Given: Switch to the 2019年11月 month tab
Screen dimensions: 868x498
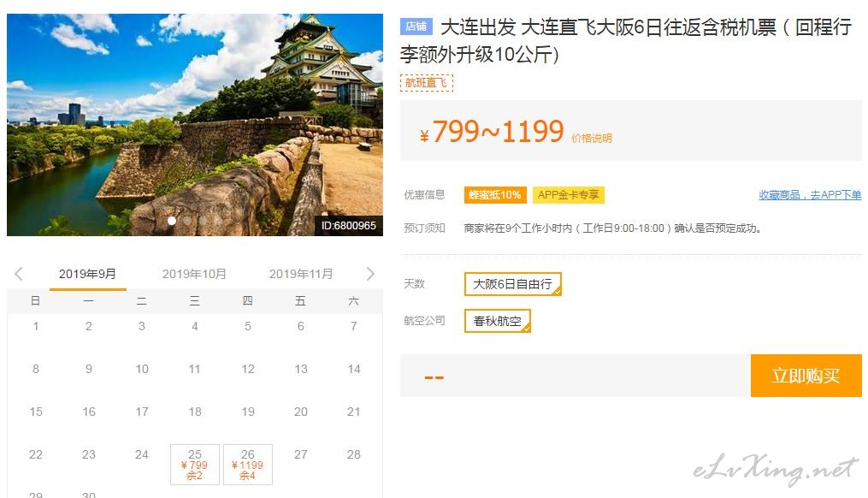Looking at the screenshot, I should click(301, 274).
